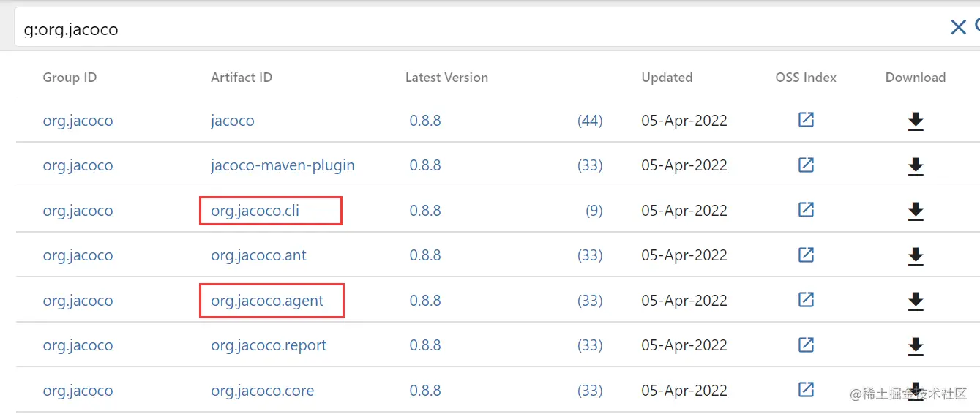The image size is (980, 414).
Task: Open the jacoco-maven-plugin artifact link
Action: point(283,165)
